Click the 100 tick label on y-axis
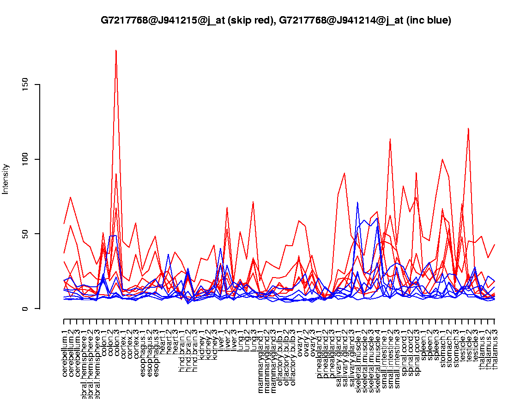532x399 pixels. [x=25, y=159]
